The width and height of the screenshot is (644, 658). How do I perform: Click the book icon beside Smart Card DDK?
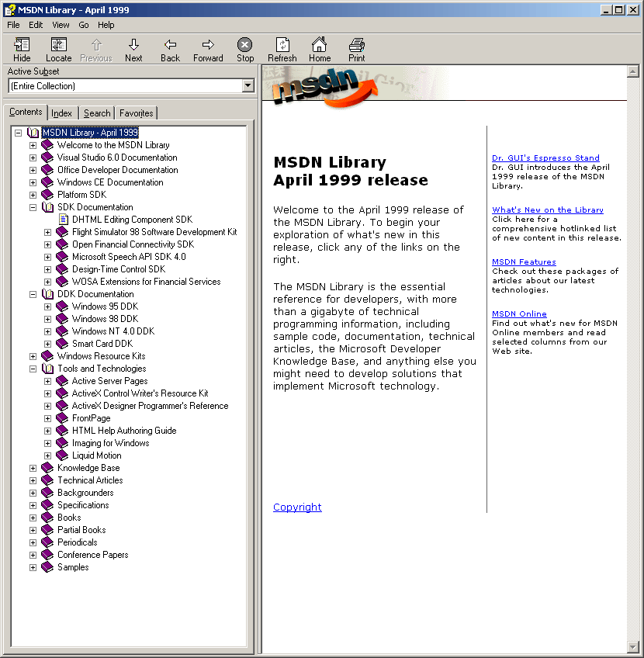pyautogui.click(x=63, y=343)
